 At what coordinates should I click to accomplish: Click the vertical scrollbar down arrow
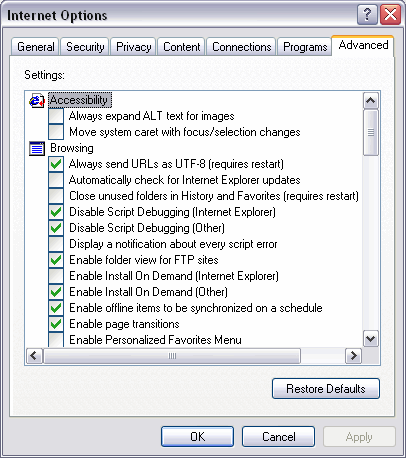click(x=371, y=339)
